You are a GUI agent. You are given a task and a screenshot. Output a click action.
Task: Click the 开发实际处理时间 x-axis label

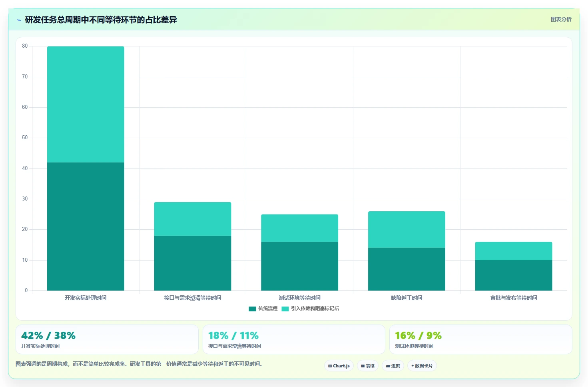86,298
